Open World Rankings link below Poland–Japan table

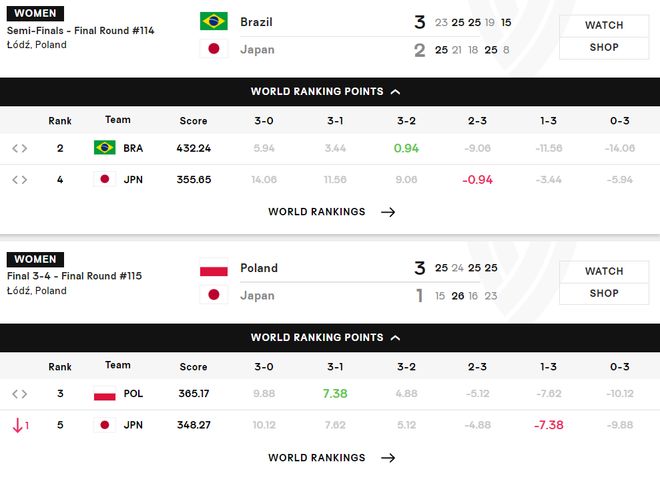tap(331, 458)
